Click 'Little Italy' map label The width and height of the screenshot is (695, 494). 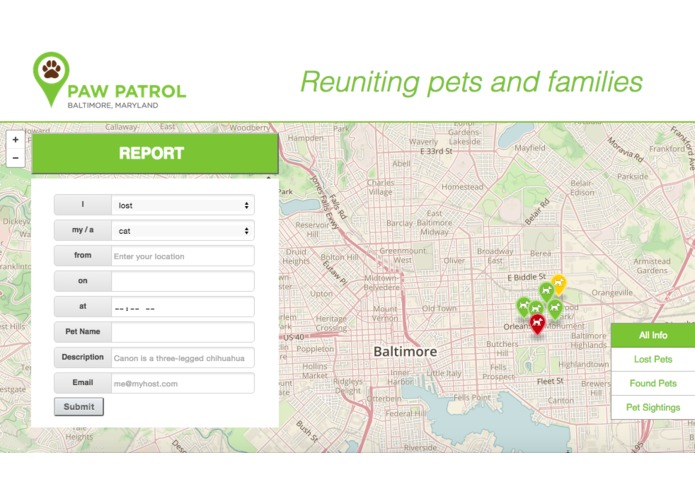(x=445, y=373)
